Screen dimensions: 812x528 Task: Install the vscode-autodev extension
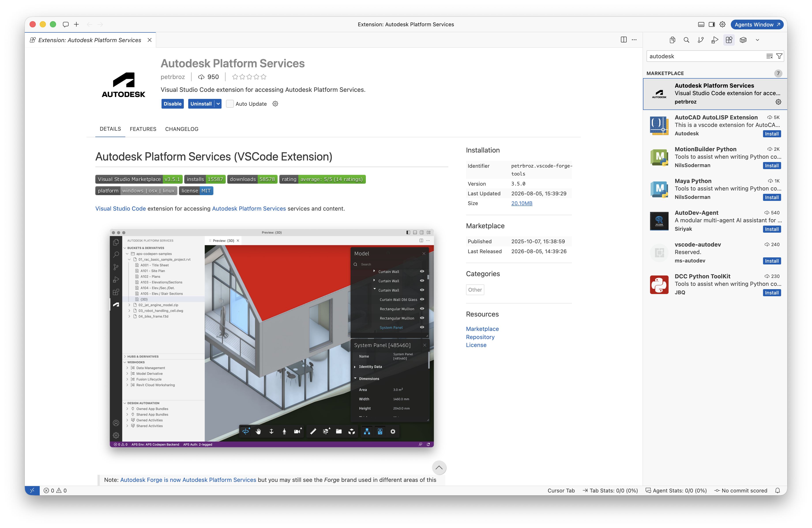point(772,261)
